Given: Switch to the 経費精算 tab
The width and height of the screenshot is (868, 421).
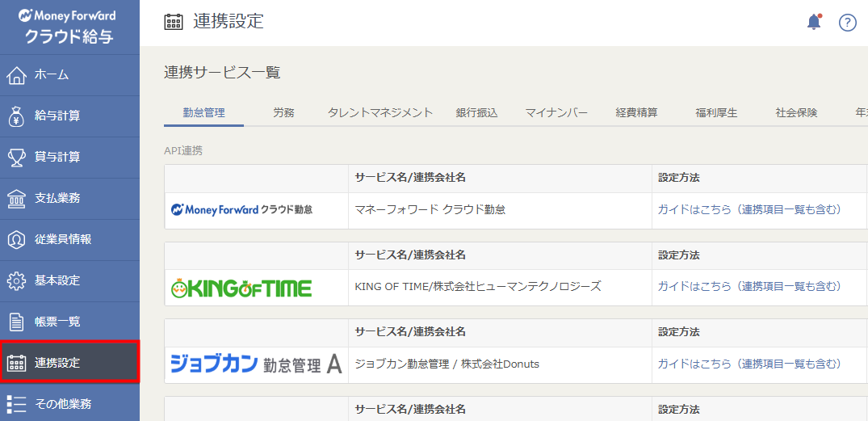Looking at the screenshot, I should 636,113.
